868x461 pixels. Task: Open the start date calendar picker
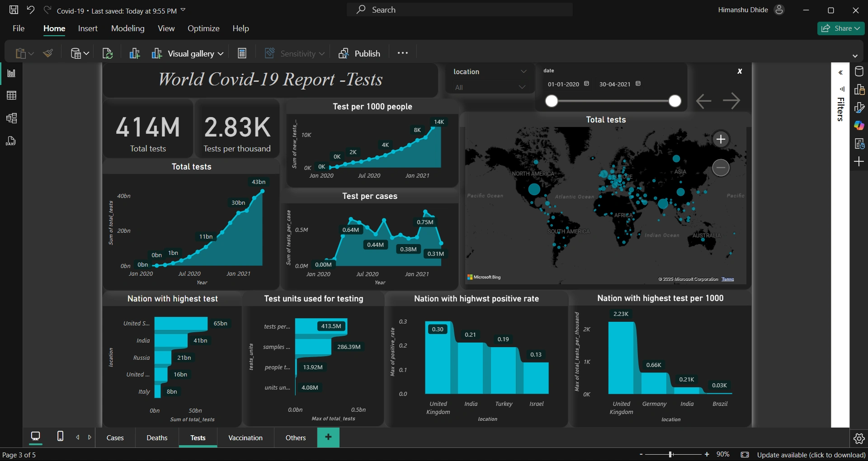(x=586, y=84)
